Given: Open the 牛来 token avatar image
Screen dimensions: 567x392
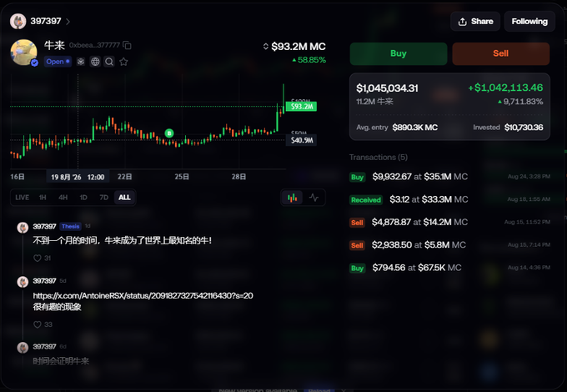Looking at the screenshot, I should tap(24, 53).
